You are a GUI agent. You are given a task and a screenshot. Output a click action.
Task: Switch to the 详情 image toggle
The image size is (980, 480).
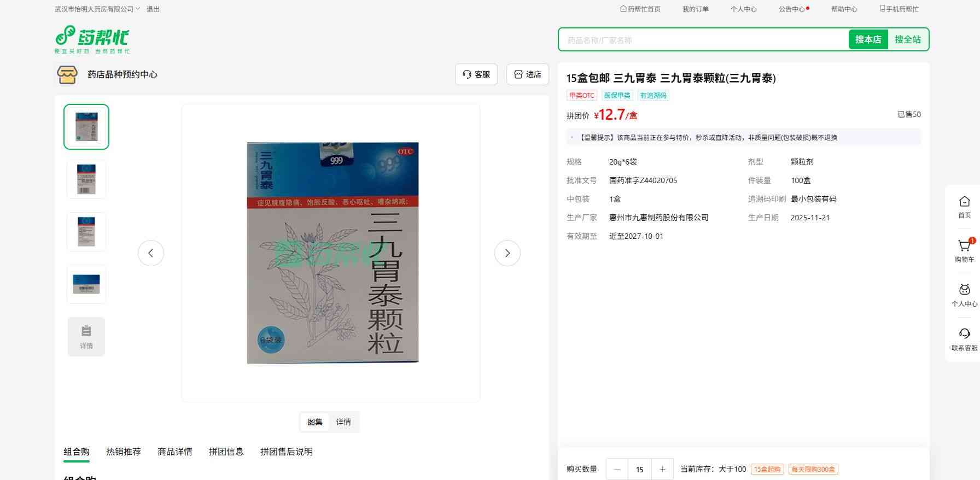[x=343, y=422]
